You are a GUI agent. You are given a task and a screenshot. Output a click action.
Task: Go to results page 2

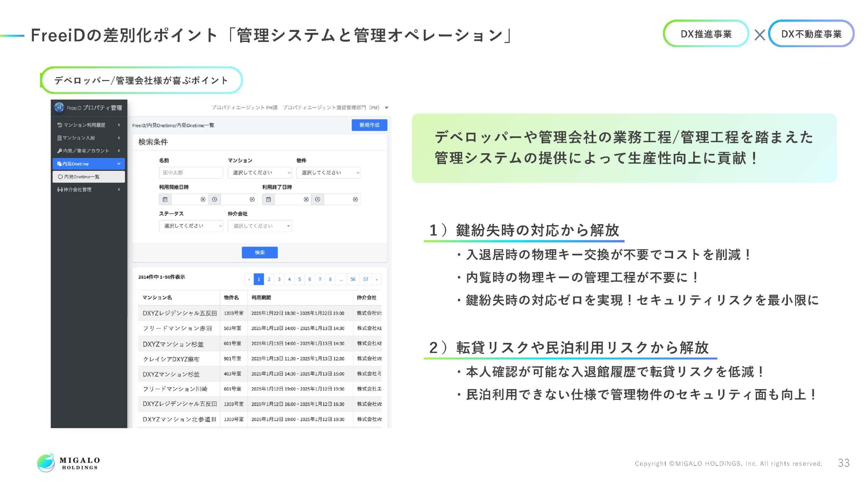click(269, 279)
